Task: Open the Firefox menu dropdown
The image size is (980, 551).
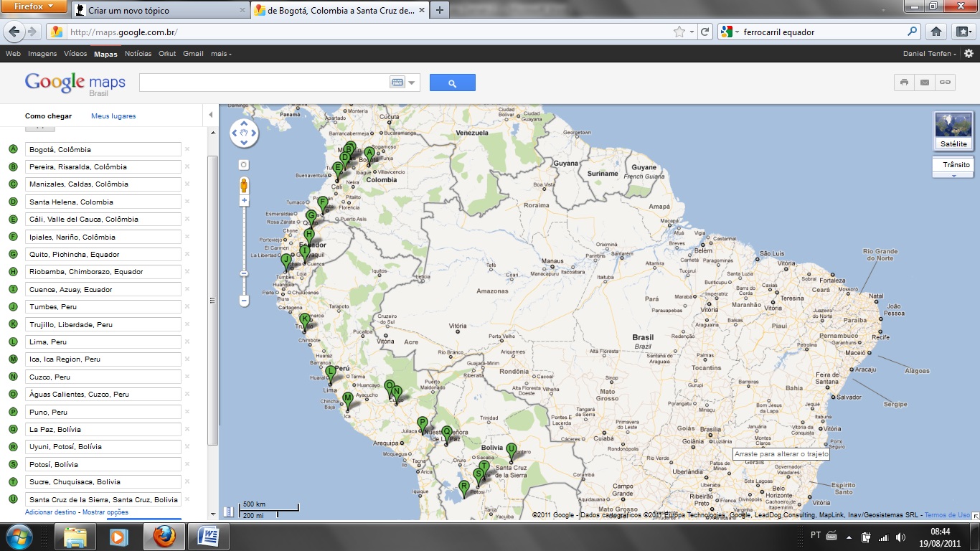Action: [x=35, y=7]
